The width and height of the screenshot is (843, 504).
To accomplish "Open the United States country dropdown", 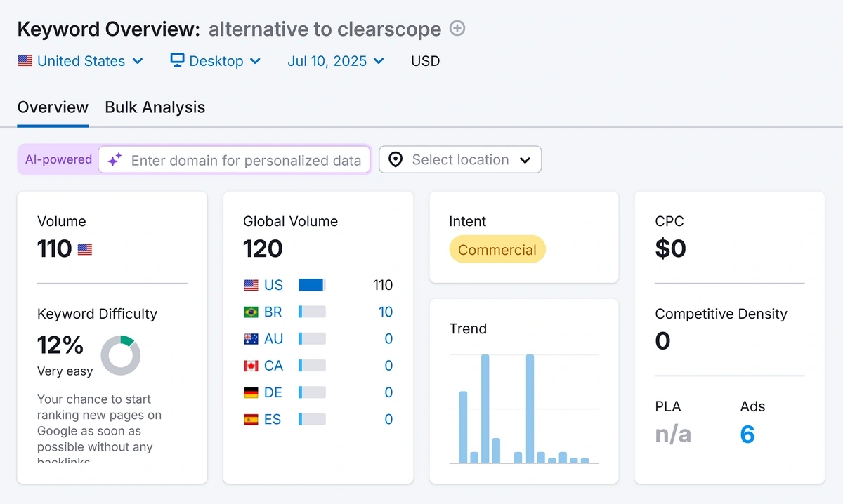I will [81, 61].
